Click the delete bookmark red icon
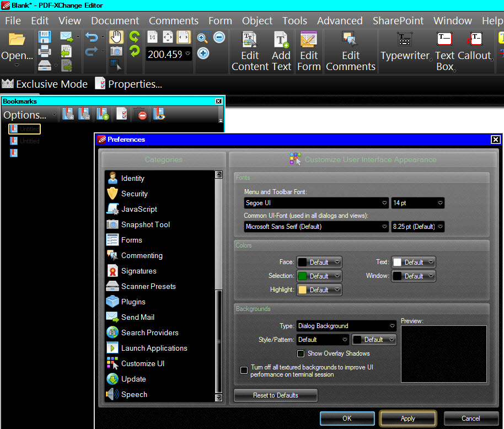 point(142,115)
